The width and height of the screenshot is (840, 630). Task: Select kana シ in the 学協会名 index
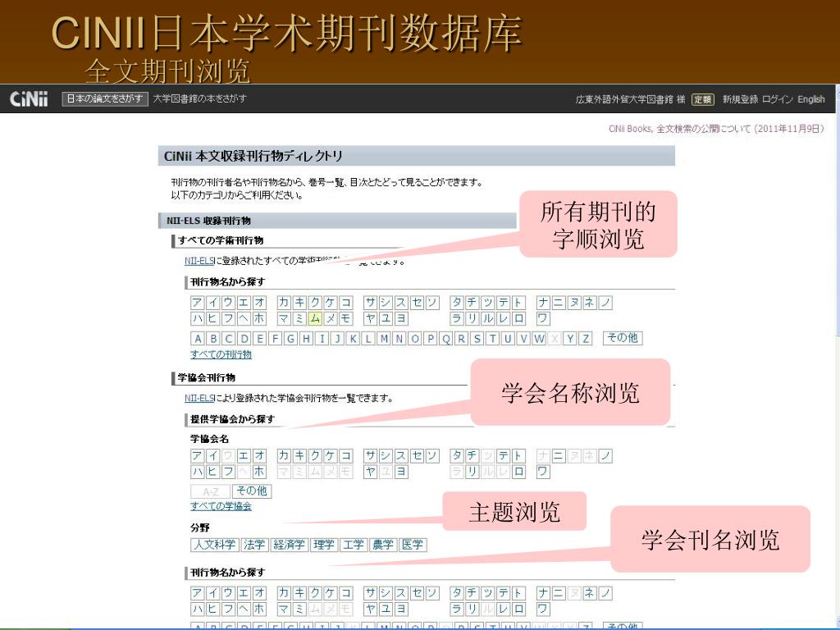[x=386, y=456]
